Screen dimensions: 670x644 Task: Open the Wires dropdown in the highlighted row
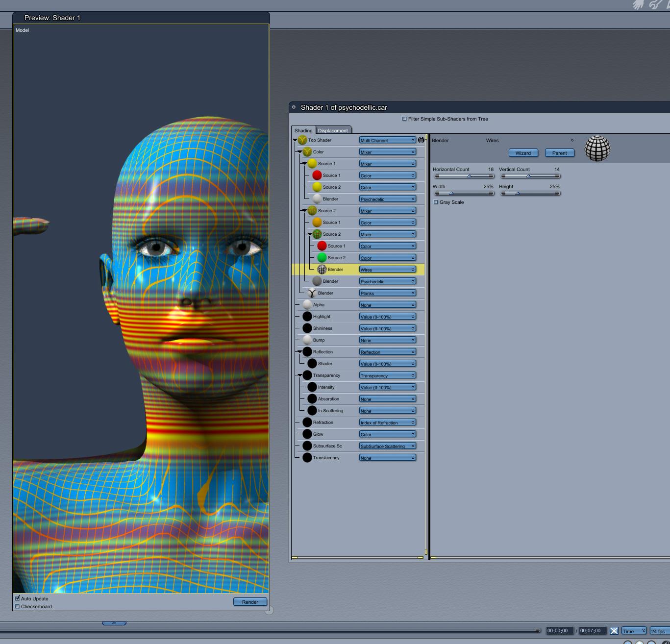pyautogui.click(x=388, y=270)
